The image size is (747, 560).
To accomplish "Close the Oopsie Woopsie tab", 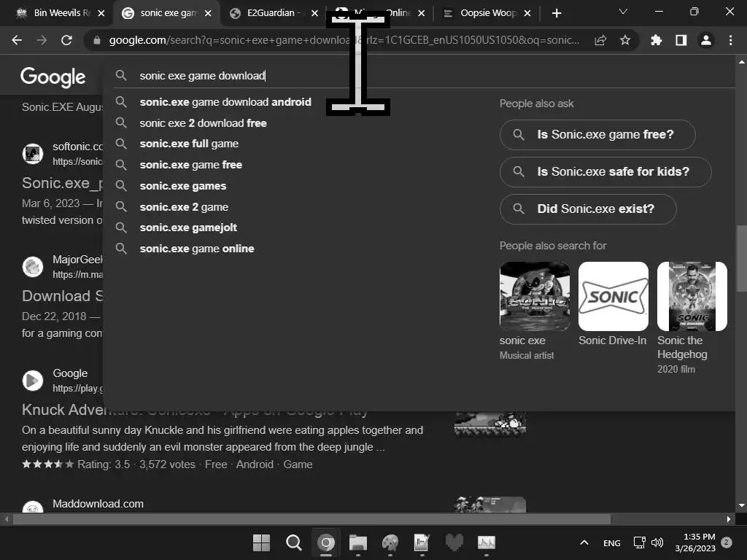I will 527,13.
